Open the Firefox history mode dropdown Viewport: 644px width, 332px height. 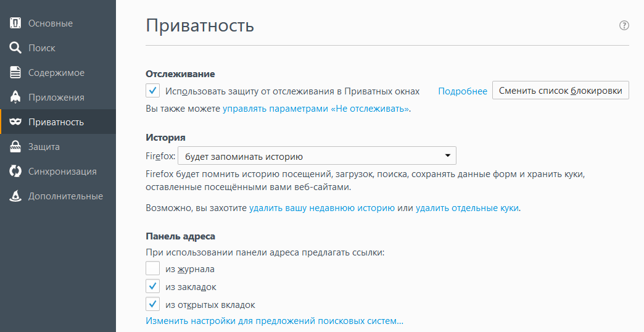pos(316,156)
